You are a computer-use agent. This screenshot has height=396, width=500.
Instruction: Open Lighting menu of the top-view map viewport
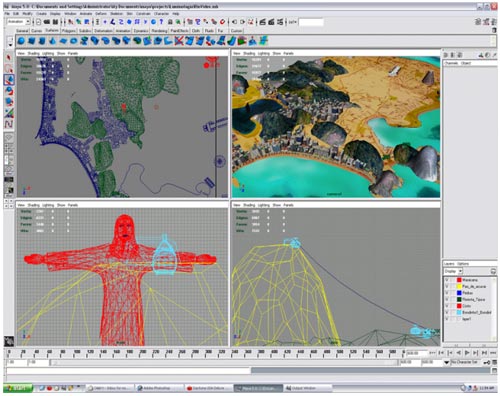pyautogui.click(x=48, y=53)
